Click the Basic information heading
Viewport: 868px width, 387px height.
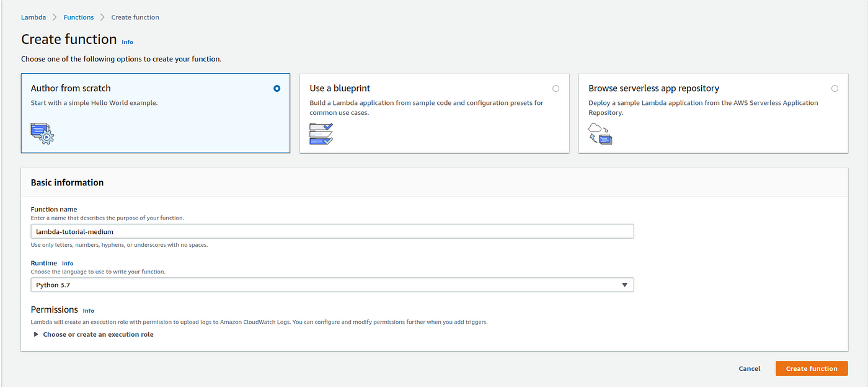tap(67, 182)
